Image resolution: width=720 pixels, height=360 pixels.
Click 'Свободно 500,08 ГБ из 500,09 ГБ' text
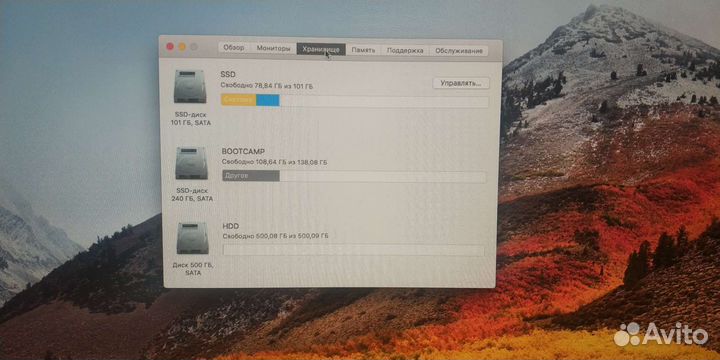tap(276, 236)
